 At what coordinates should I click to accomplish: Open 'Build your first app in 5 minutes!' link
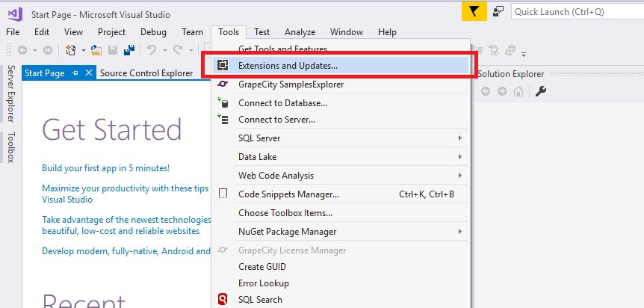point(105,167)
